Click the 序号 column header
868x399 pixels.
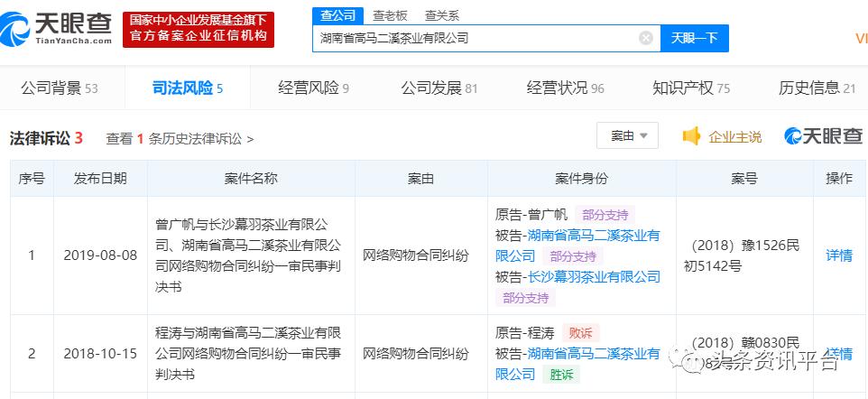32,179
